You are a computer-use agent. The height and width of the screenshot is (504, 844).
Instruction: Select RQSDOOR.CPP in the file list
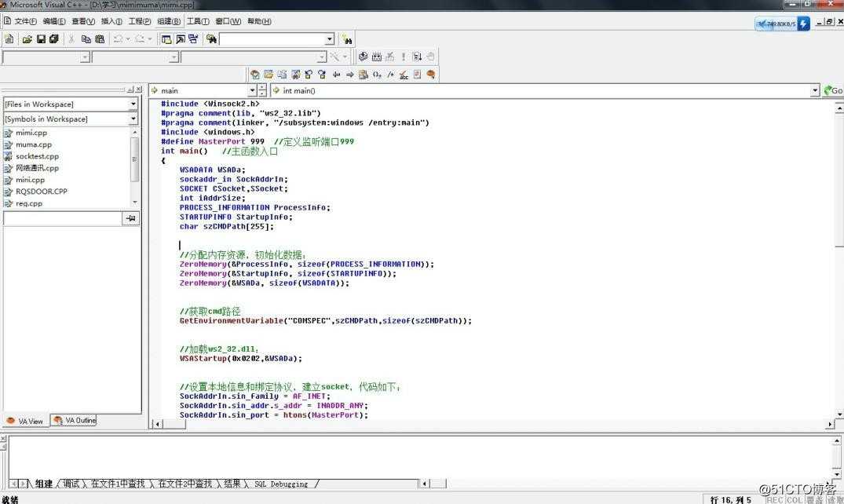coord(42,191)
